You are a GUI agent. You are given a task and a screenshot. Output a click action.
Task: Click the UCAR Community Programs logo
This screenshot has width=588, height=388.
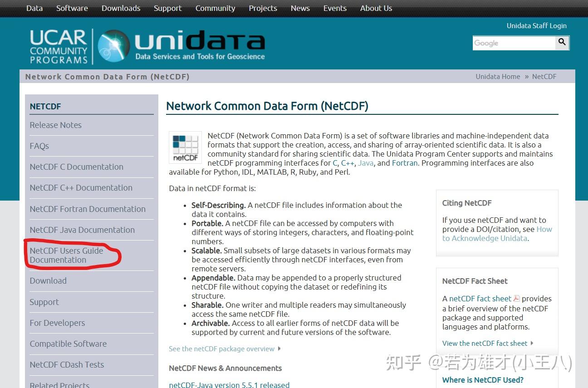58,45
